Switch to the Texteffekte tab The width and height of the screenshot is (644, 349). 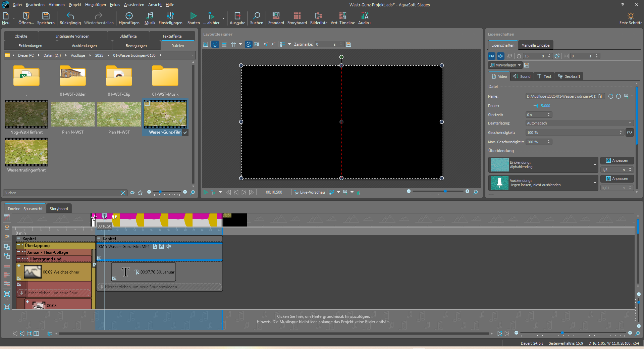click(x=172, y=36)
